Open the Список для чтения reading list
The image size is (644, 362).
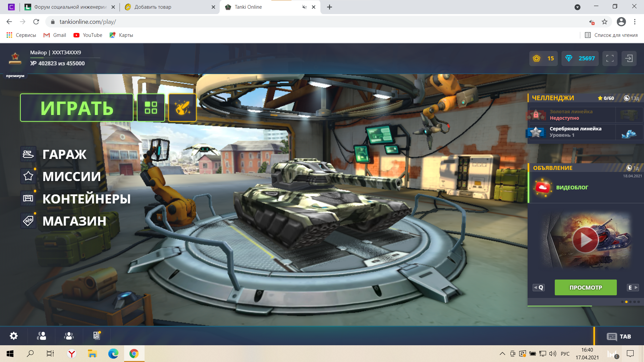[x=611, y=35]
